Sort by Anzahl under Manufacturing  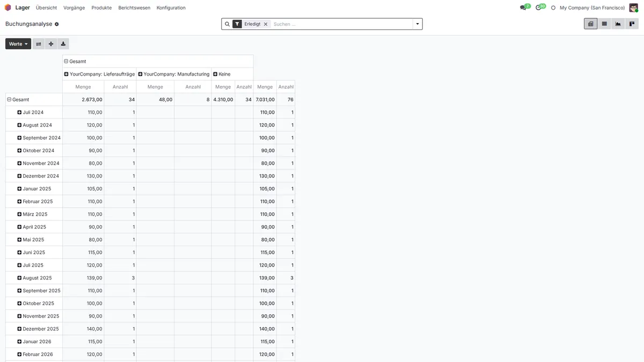[x=193, y=86]
